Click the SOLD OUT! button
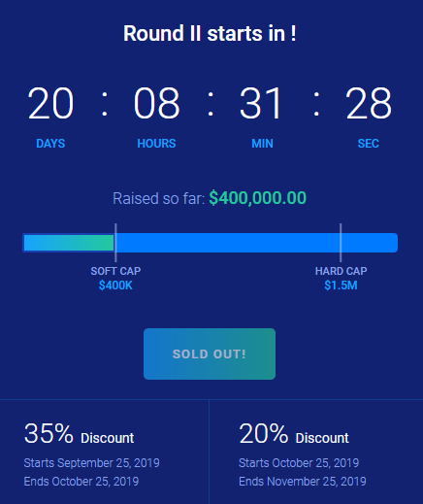The width and height of the screenshot is (423, 504). tap(210, 353)
